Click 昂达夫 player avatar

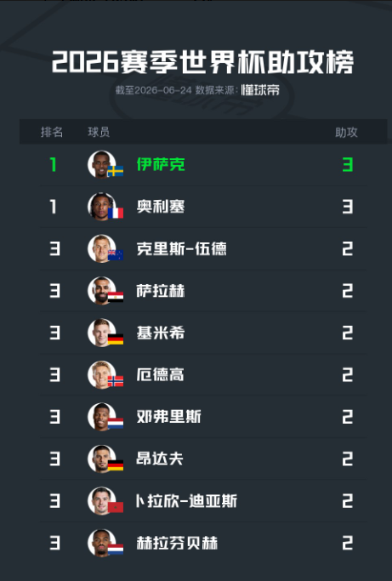[101, 459]
